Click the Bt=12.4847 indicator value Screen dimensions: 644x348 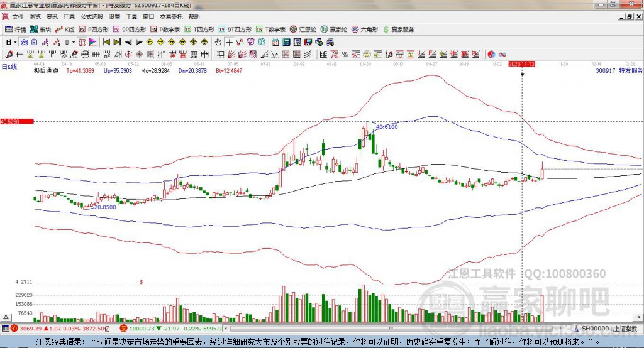tap(229, 70)
